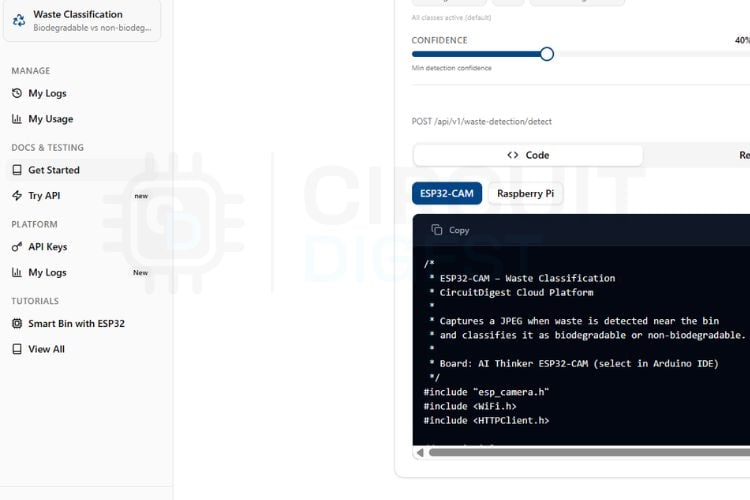Click the ESP32-CAM – Waste Classification comment line

pyautogui.click(x=522, y=278)
